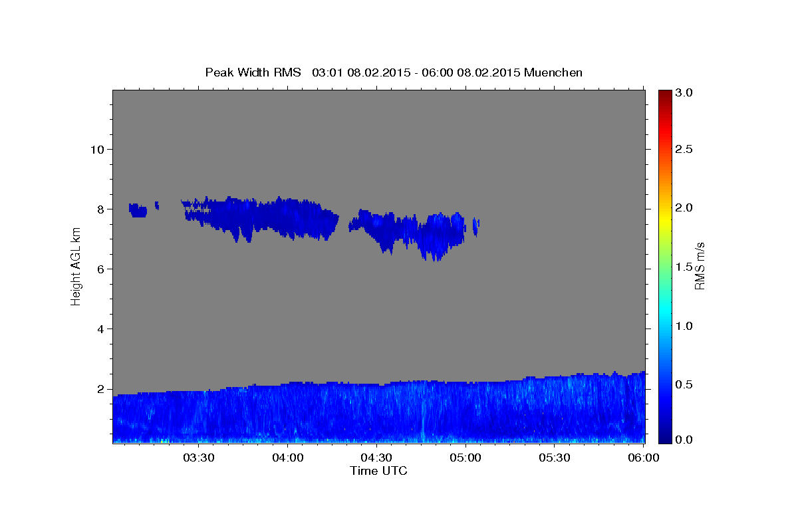Click the 05:30 time tick label
Screen dimensions: 798x532
(x=555, y=458)
